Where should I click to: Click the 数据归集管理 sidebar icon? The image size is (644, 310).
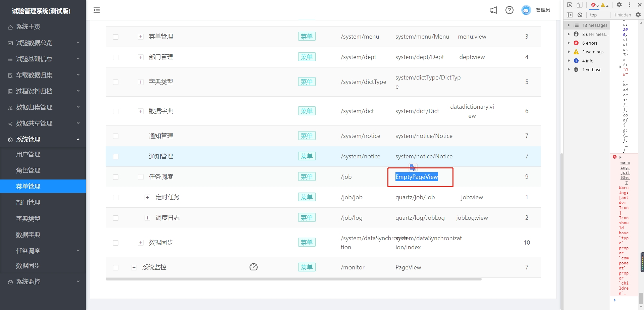pyautogui.click(x=10, y=108)
